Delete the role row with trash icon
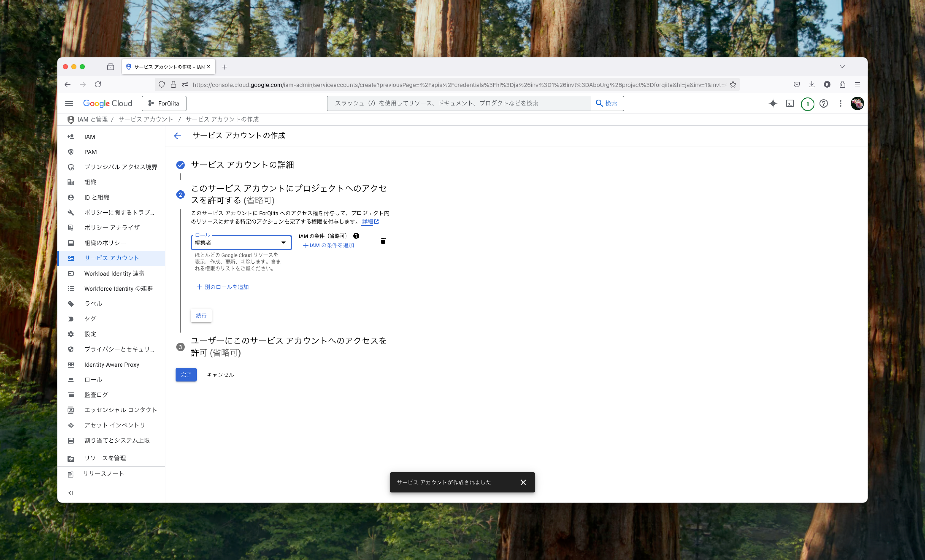Screen dimensions: 925x560 pos(383,241)
